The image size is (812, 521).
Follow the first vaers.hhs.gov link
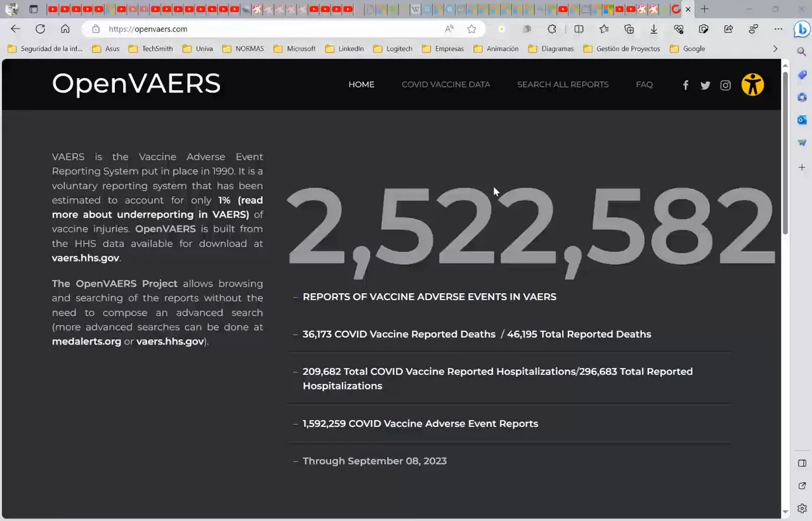tap(85, 258)
